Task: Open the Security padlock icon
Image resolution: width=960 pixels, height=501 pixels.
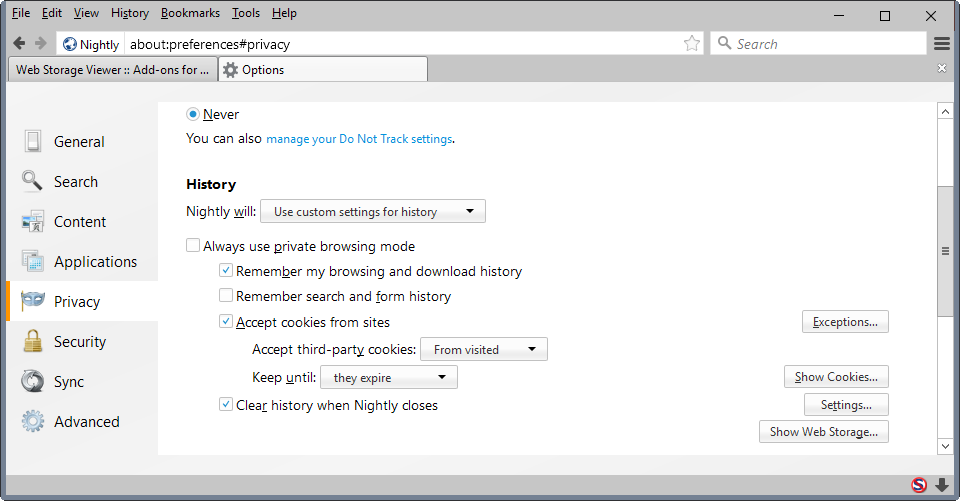Action: 32,341
